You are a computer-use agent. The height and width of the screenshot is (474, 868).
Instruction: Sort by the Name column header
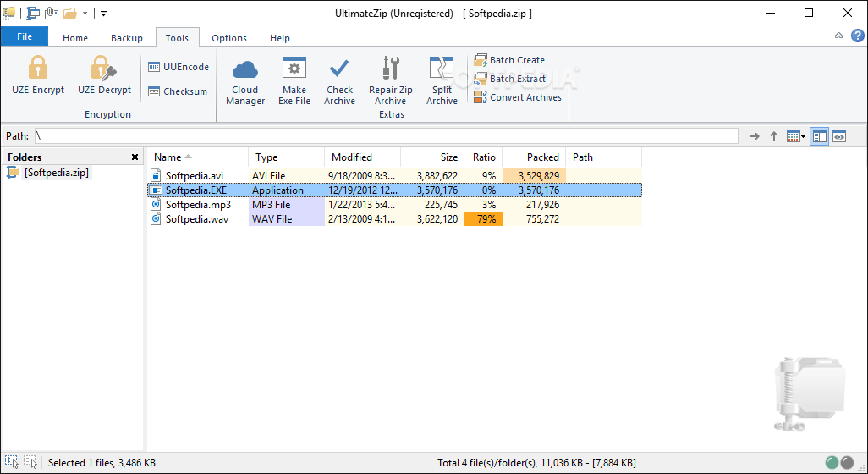[x=198, y=157]
